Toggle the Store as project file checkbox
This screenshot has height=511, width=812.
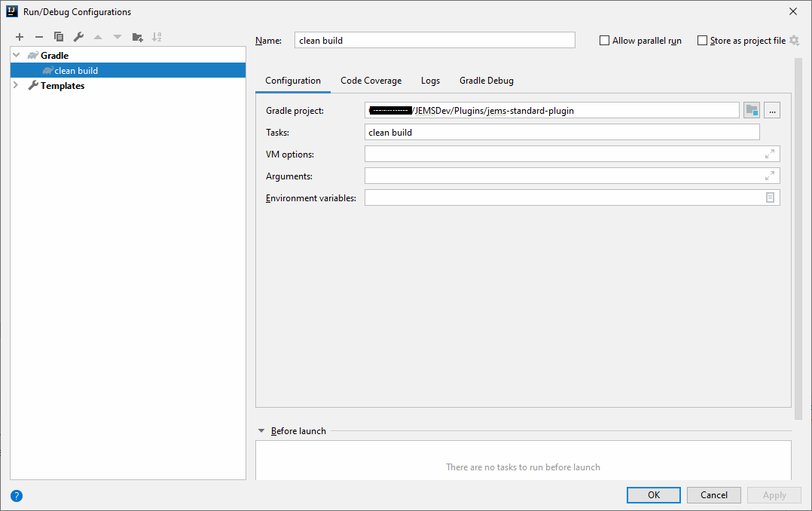(703, 41)
